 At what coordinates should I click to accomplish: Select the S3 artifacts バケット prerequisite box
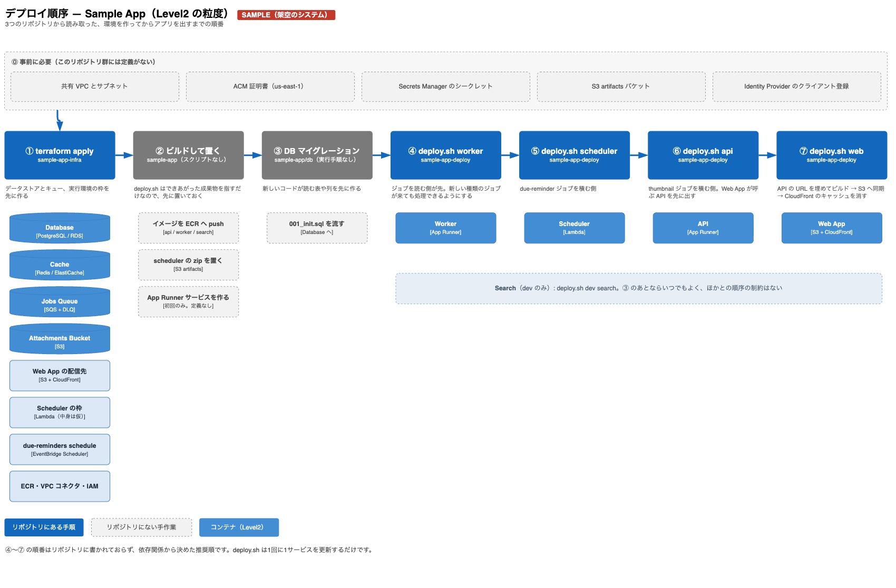(x=621, y=86)
